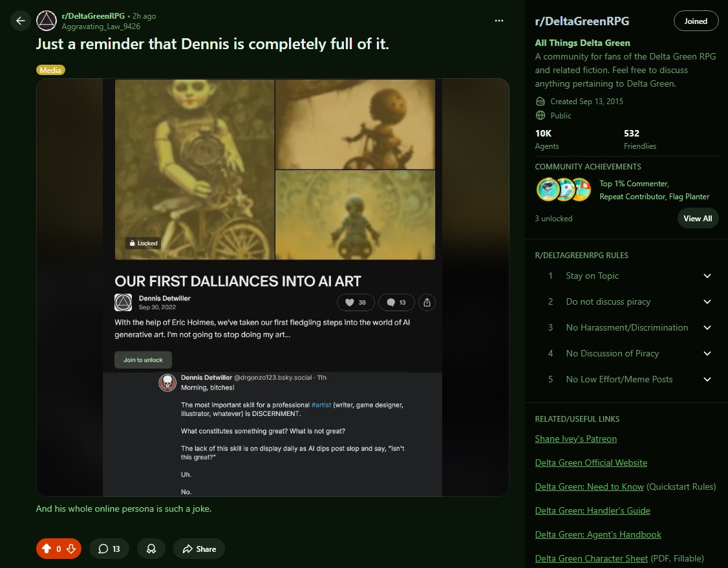Open user Aggravating_Law_9426 profile
Viewport: 728px width, 568px height.
101,27
